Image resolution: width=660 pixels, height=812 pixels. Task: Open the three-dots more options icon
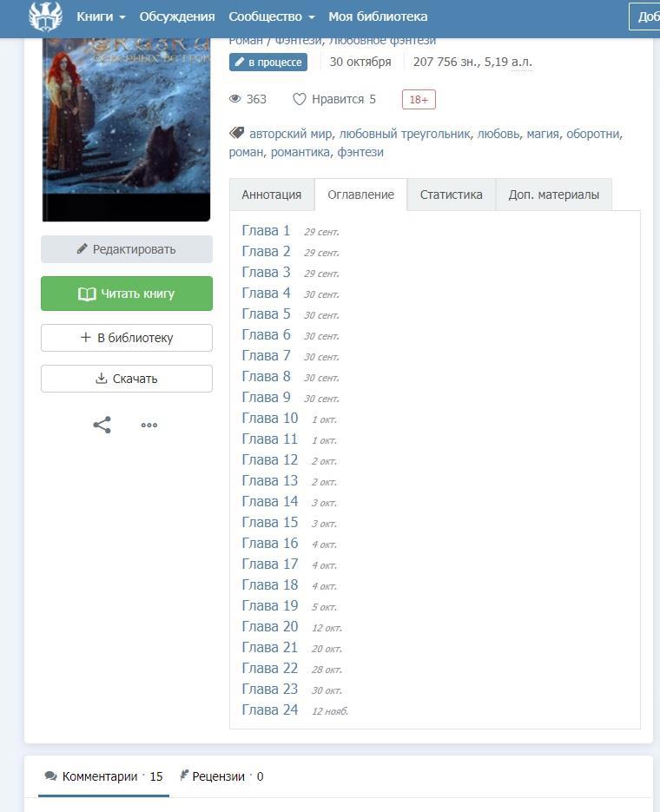tap(149, 426)
